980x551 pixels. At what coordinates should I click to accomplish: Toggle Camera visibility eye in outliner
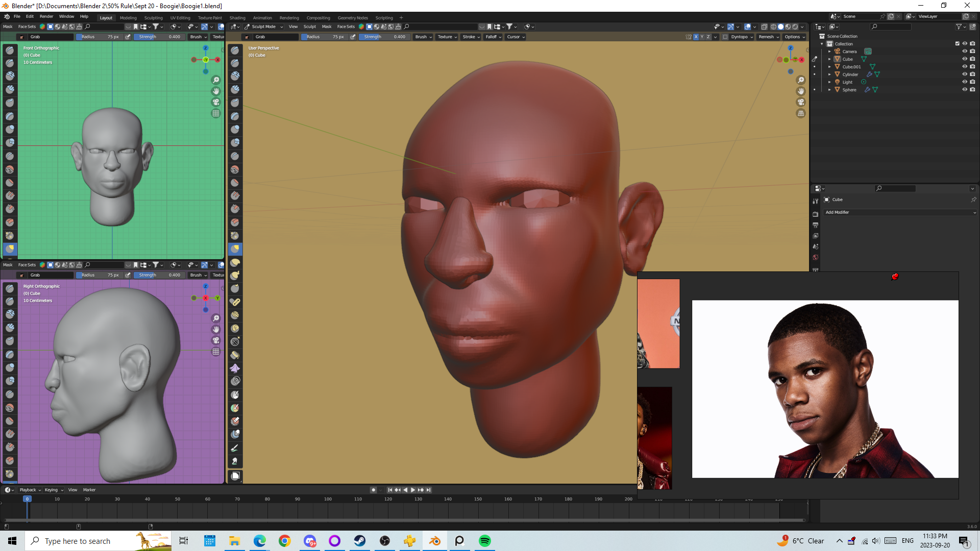click(965, 52)
